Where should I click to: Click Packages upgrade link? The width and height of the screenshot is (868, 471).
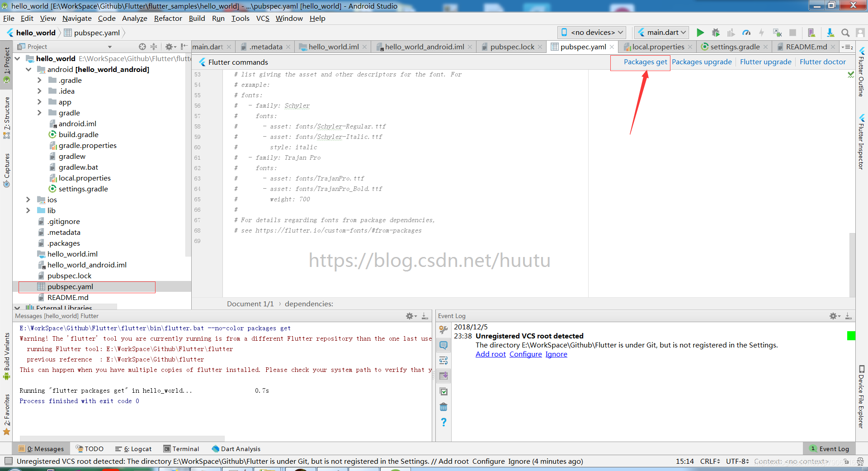[702, 62]
